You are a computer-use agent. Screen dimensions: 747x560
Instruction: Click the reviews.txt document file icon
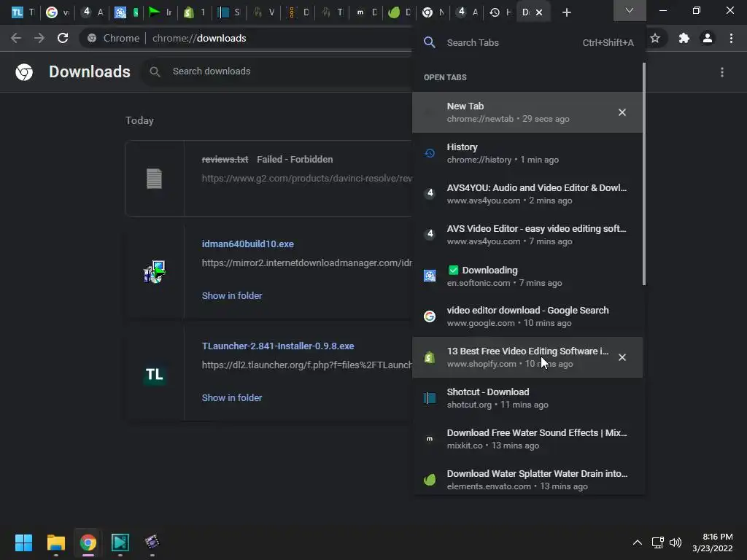[x=155, y=179]
